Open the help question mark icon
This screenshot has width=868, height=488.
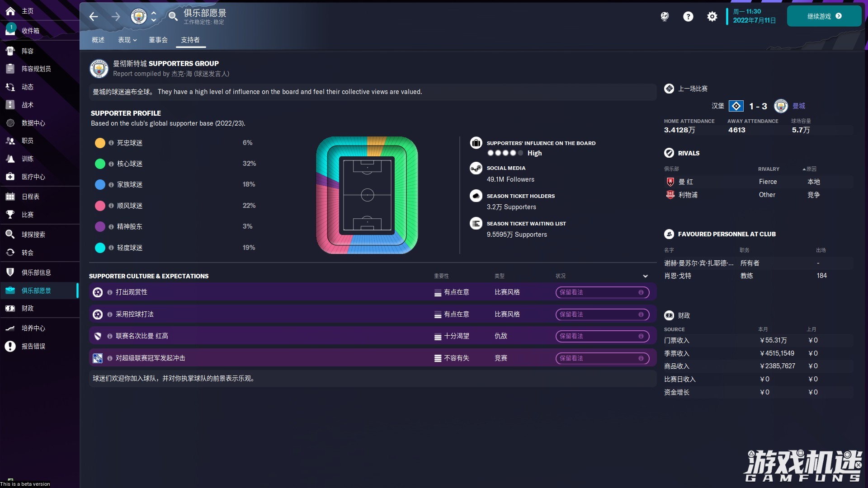click(688, 17)
